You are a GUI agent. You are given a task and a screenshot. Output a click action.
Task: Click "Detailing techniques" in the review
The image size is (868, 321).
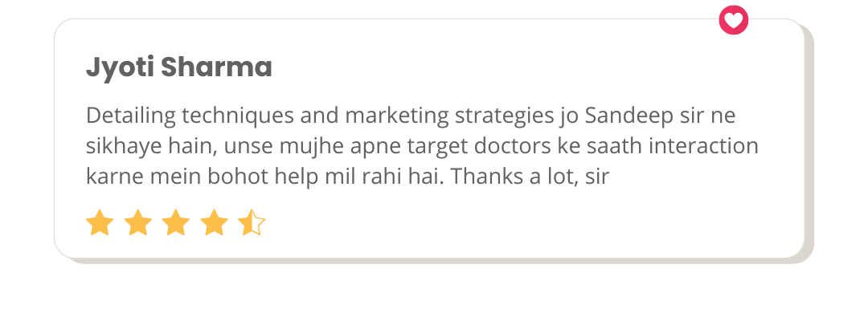tap(190, 116)
